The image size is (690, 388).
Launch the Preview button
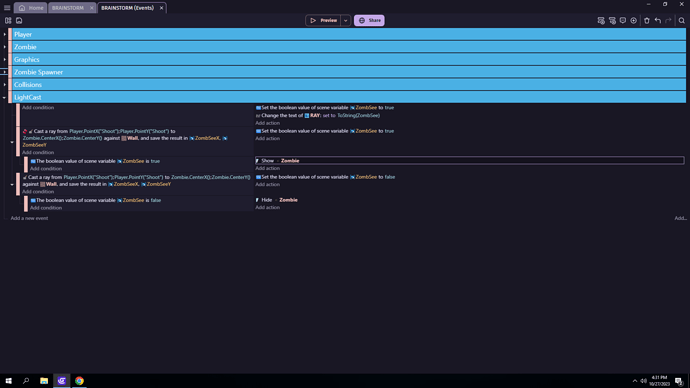[323, 21]
